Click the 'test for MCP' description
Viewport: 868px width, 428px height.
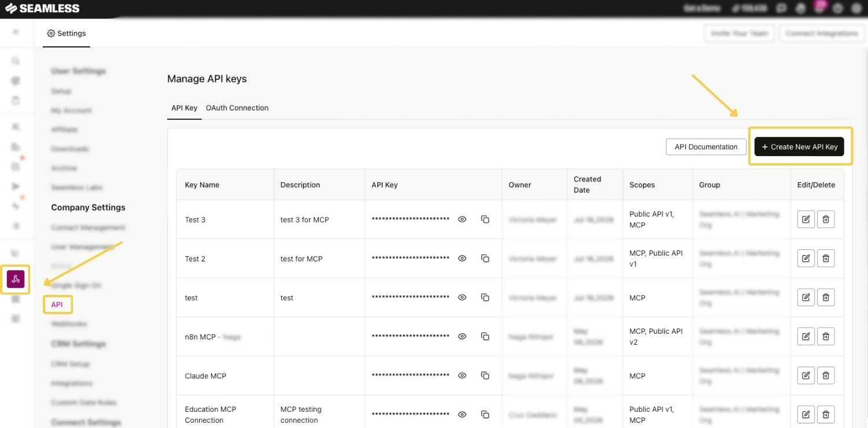(301, 259)
